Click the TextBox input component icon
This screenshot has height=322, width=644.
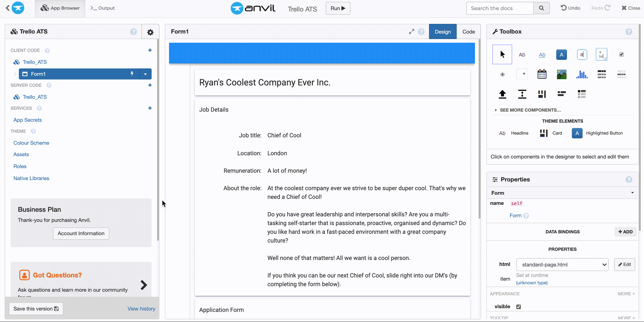pos(582,54)
